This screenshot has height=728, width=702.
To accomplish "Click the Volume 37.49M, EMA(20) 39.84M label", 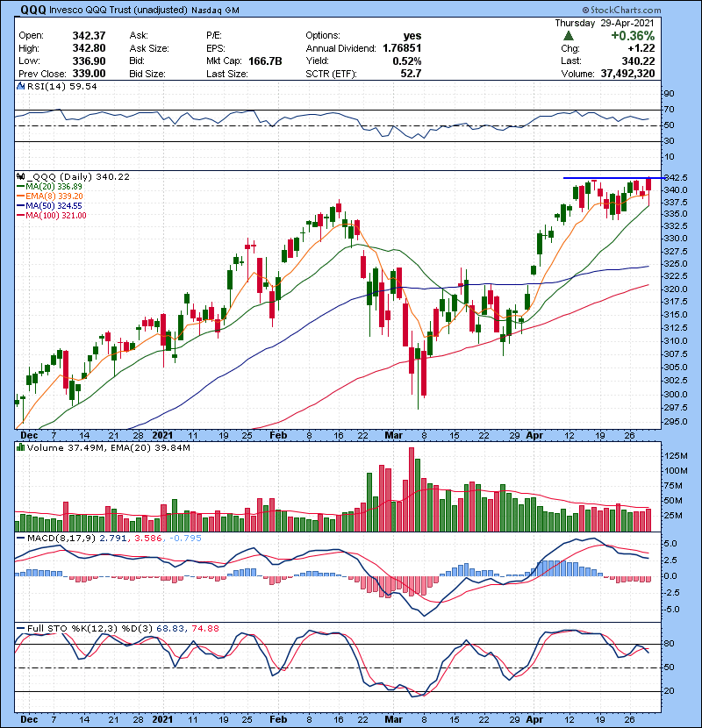I will [108, 448].
